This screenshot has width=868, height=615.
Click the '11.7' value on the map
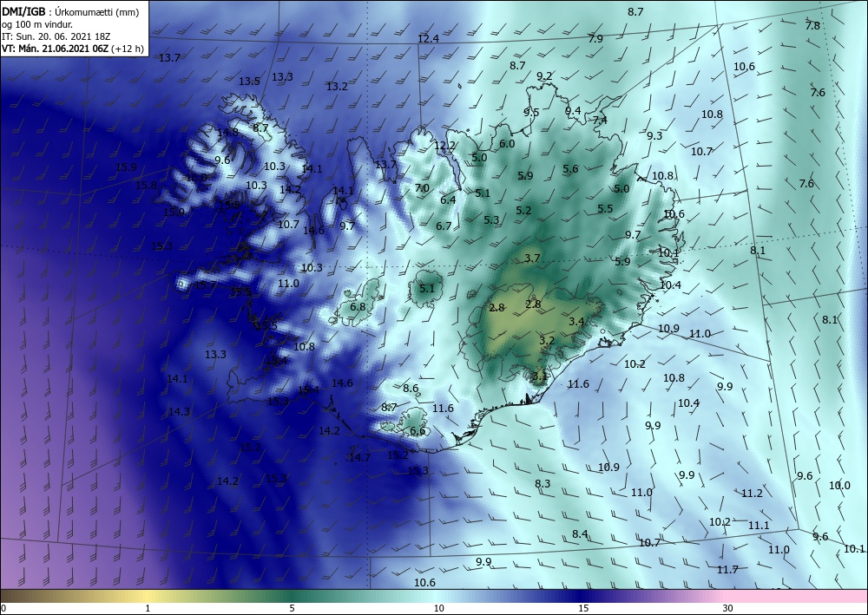click(x=727, y=569)
